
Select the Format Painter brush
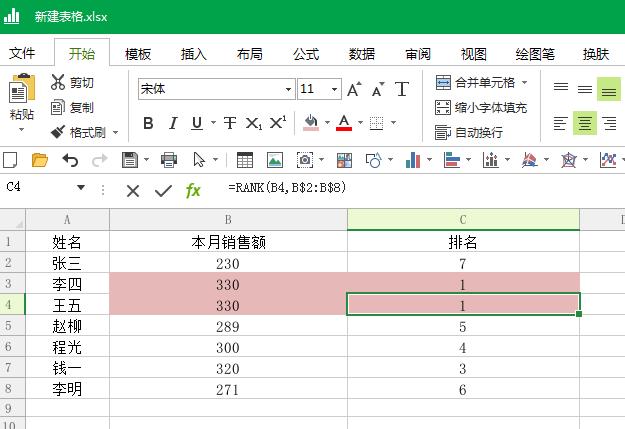tap(58, 132)
